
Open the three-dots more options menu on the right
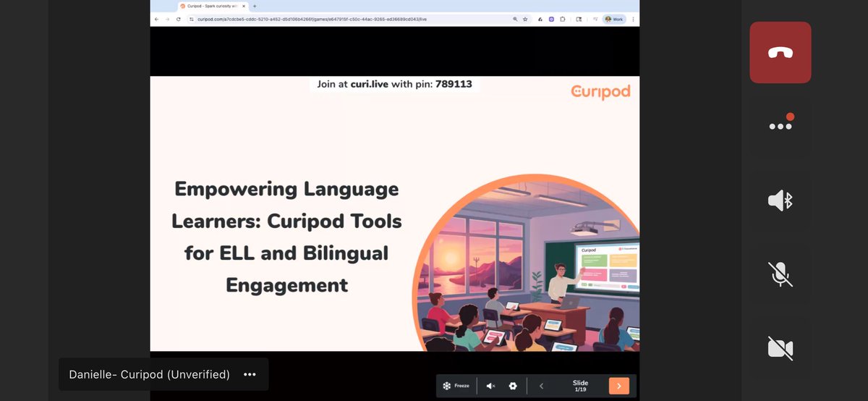[x=780, y=125]
